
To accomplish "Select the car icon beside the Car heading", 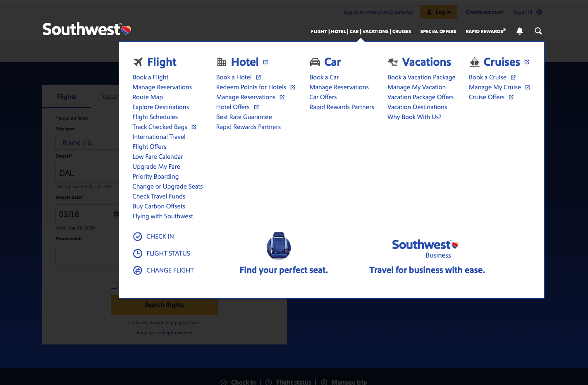I will click(315, 61).
